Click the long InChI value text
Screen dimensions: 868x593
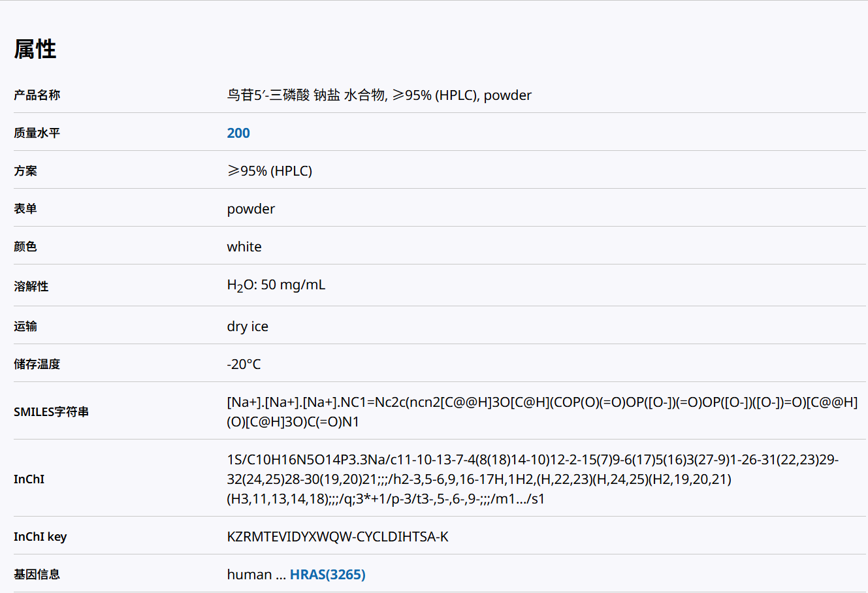coord(532,479)
